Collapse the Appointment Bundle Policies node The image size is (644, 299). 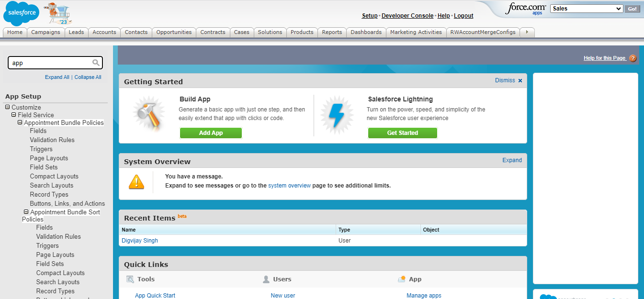click(x=20, y=122)
